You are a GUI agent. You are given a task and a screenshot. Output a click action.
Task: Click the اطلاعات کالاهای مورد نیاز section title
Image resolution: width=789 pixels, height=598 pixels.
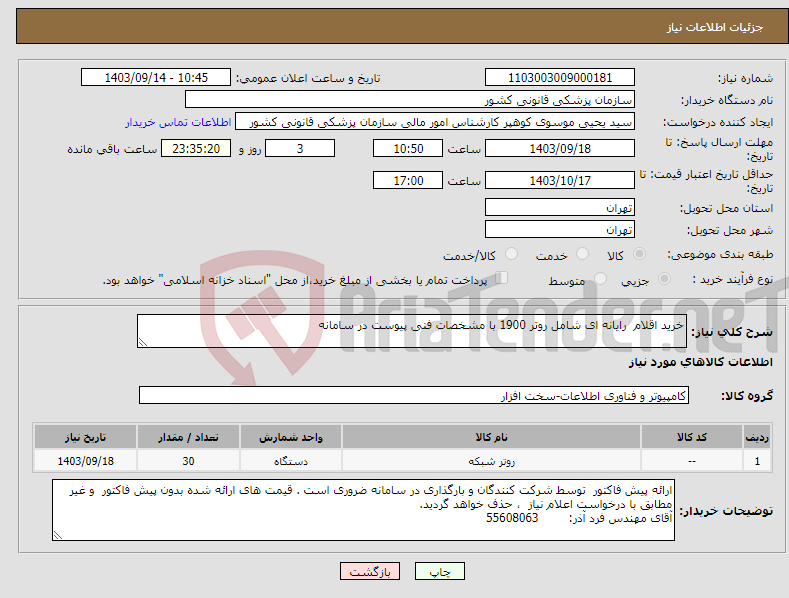coord(700,362)
